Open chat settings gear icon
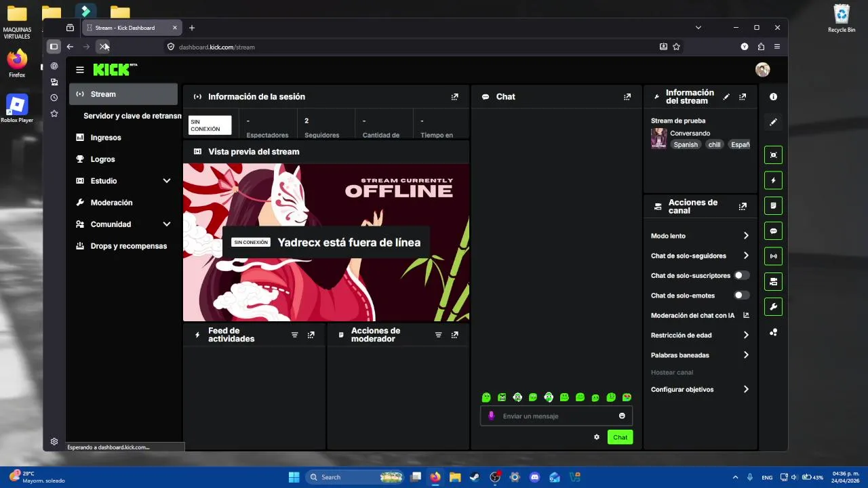This screenshot has width=868, height=488. [597, 437]
